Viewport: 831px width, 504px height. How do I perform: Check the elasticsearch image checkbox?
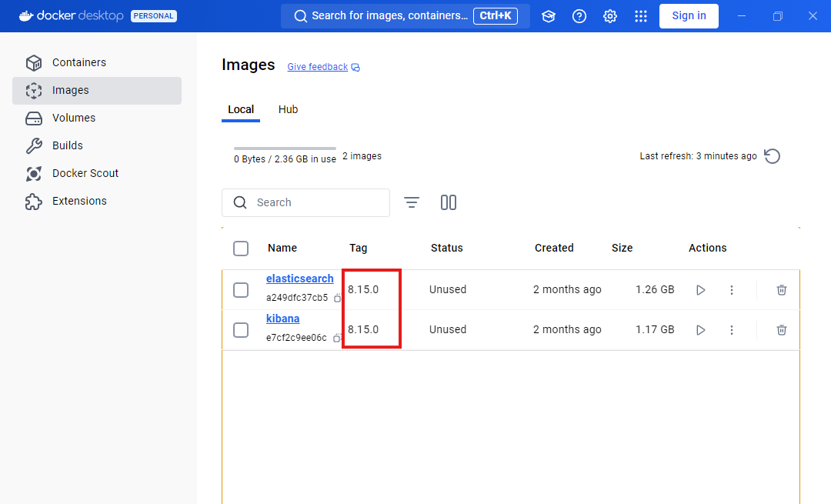(241, 289)
